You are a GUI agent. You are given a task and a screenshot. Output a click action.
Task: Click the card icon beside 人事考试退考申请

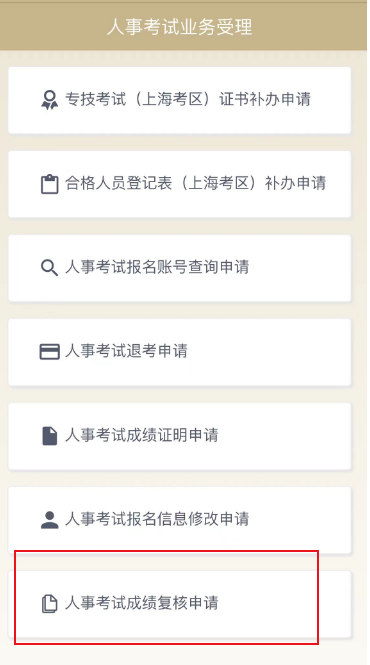pos(50,352)
